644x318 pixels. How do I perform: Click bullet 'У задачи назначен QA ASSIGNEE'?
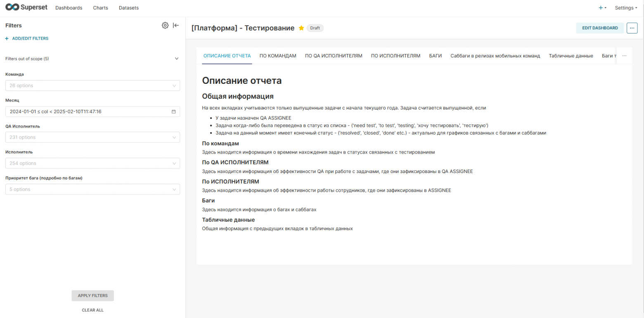click(x=253, y=118)
